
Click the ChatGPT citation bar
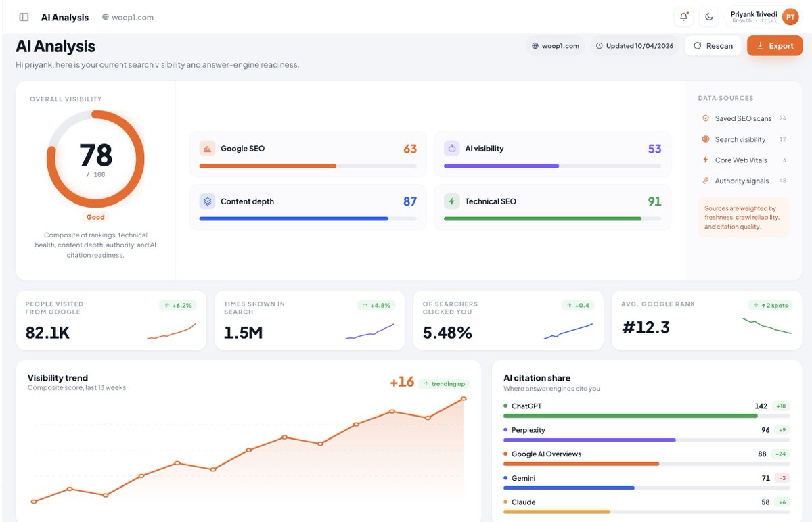click(x=647, y=417)
